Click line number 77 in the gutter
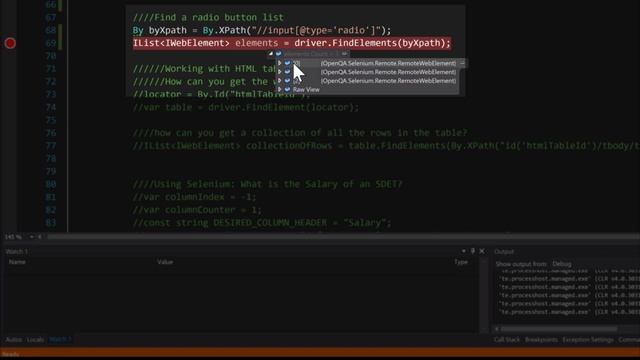Image resolution: width=640 pixels, height=360 pixels. 51,146
